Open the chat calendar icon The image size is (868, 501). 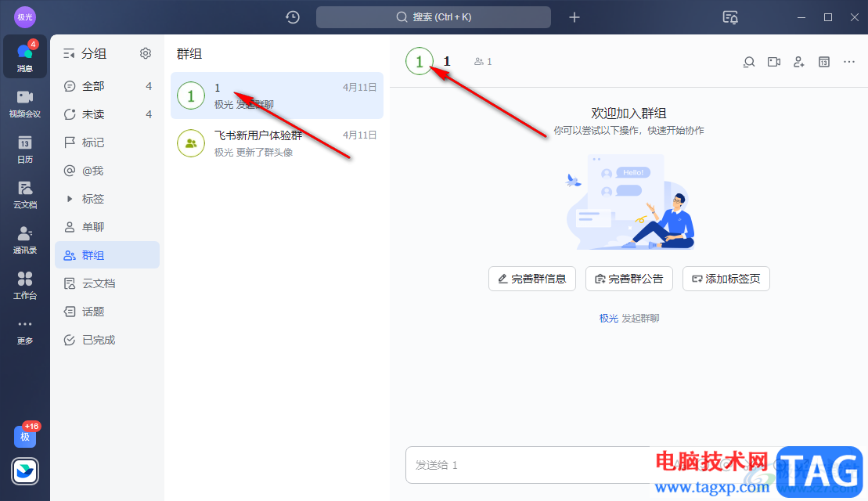pyautogui.click(x=824, y=62)
